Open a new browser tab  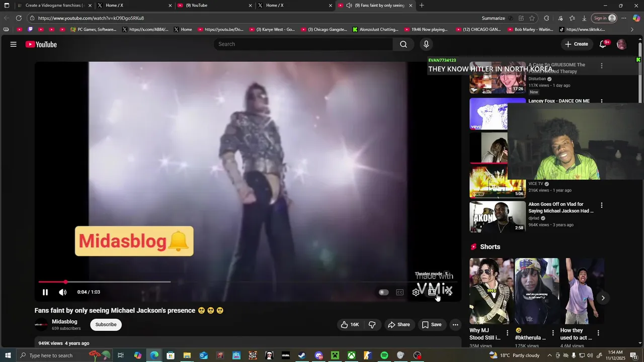(x=422, y=6)
